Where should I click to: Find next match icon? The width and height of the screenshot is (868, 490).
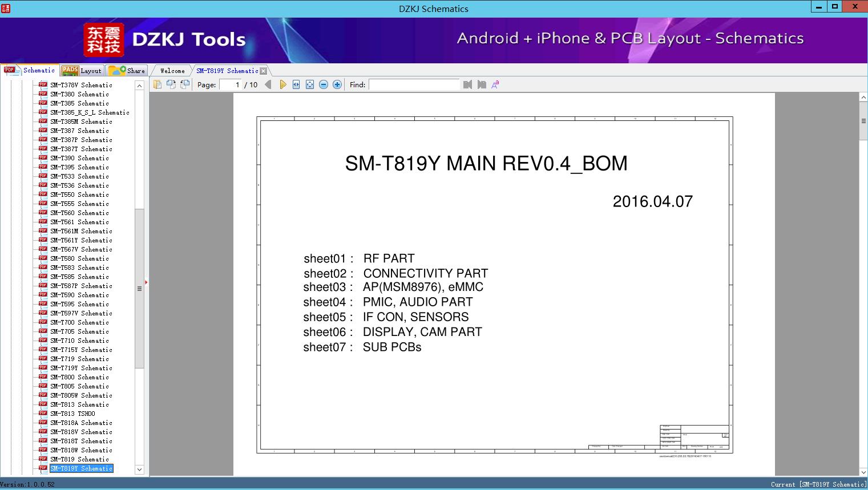(x=482, y=84)
